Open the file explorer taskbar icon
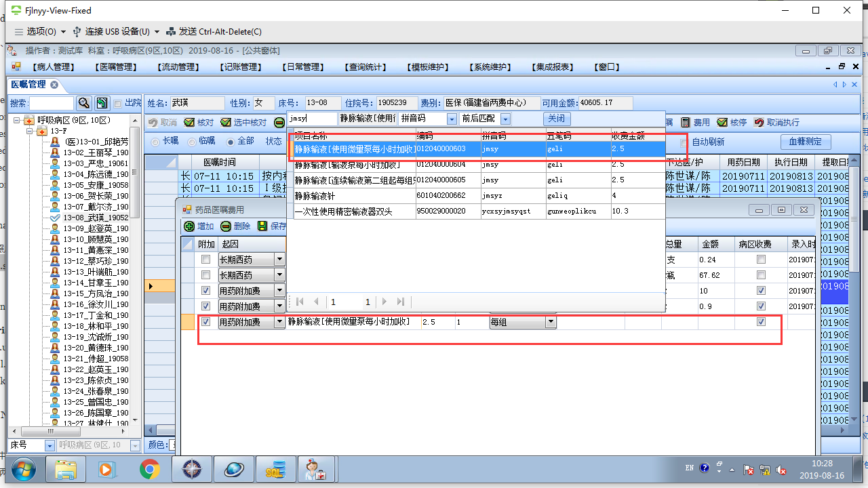Screen dimensions: 868x488 tap(66, 469)
